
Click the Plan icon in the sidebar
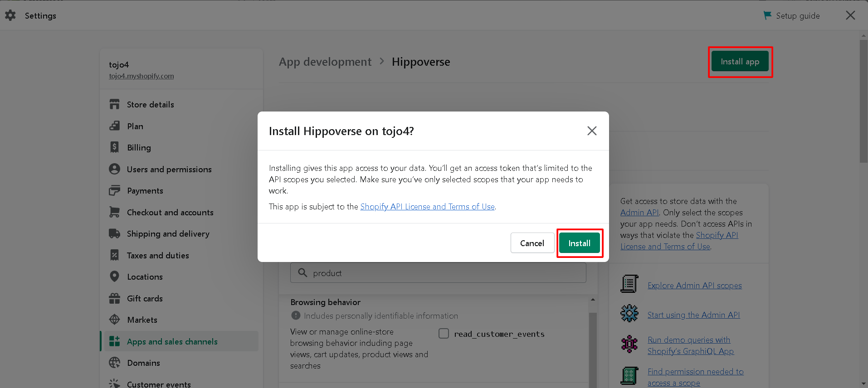pyautogui.click(x=115, y=126)
